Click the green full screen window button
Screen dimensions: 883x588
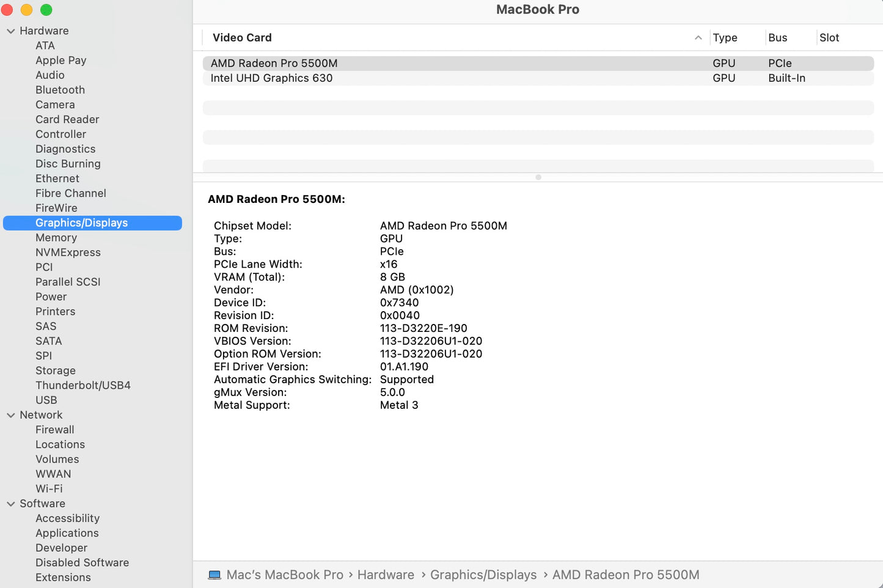(46, 10)
